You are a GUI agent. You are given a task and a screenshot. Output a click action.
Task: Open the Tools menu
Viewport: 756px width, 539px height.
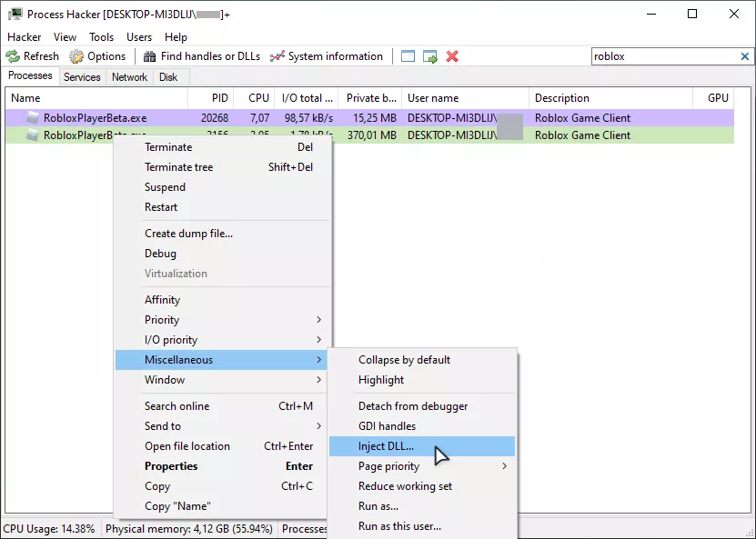(x=101, y=37)
